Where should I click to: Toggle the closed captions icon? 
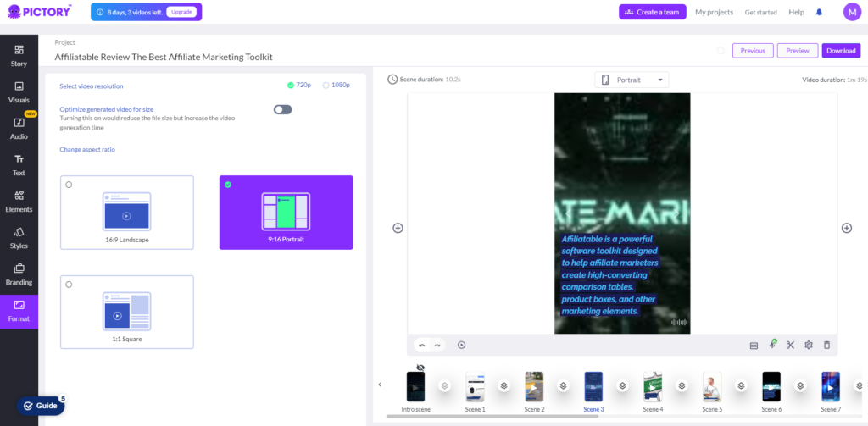[x=754, y=346]
